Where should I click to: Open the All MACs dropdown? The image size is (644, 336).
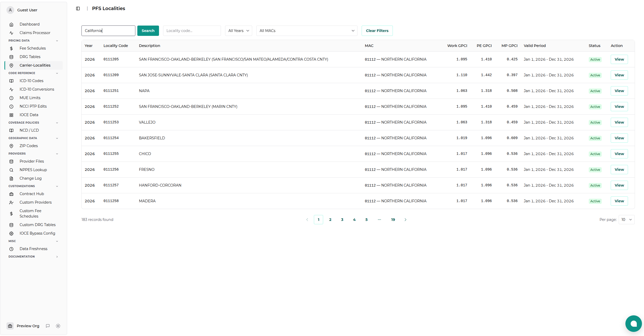tap(307, 31)
